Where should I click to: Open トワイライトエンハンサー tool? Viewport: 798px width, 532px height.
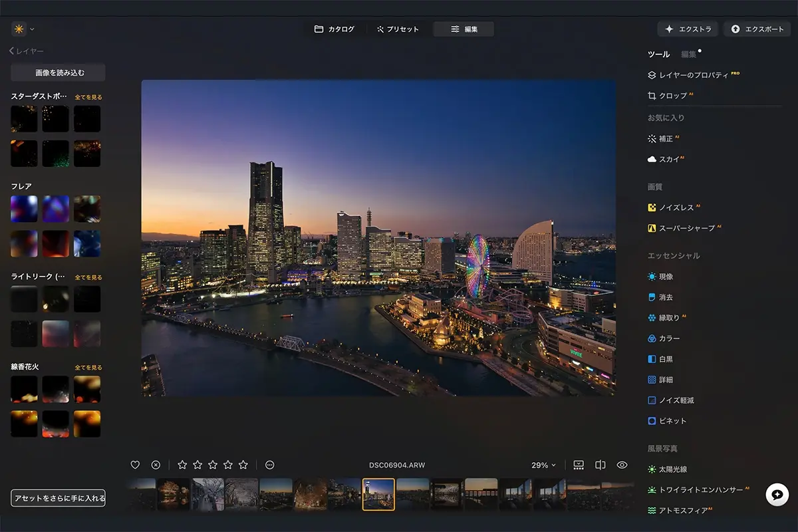click(x=699, y=489)
